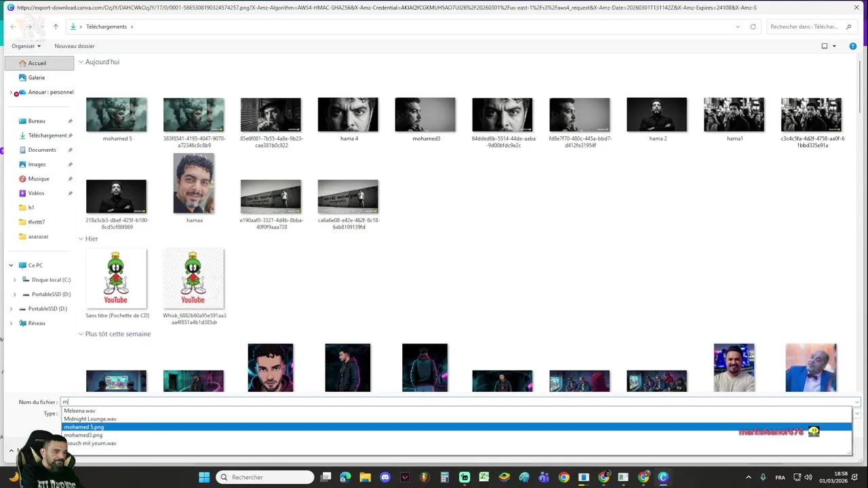Expand the Réseau tree node
The image size is (868, 488).
click(x=11, y=323)
